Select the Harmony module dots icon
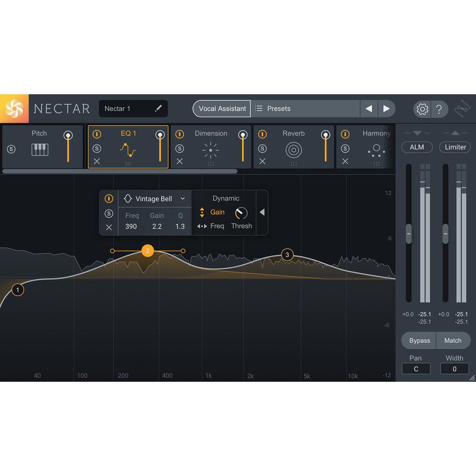Viewport: 476px width, 476px height. pyautogui.click(x=376, y=150)
